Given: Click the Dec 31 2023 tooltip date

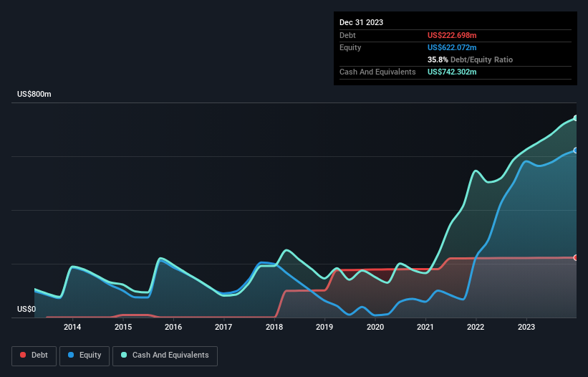Looking at the screenshot, I should (x=361, y=22).
